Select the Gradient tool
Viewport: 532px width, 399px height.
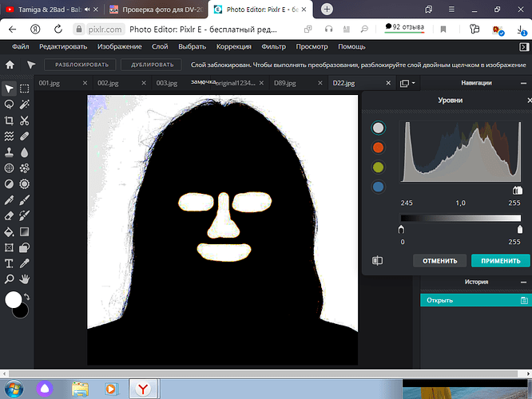pos(25,232)
